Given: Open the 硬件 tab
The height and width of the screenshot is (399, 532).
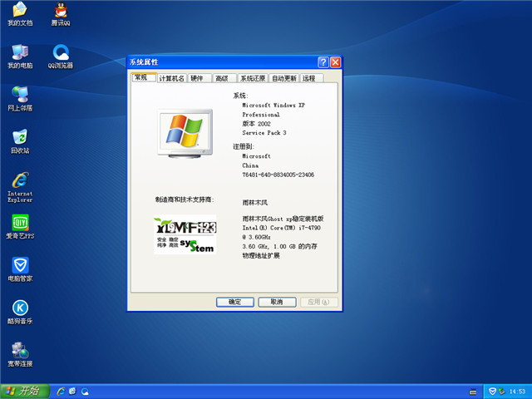Looking at the screenshot, I should (x=199, y=78).
